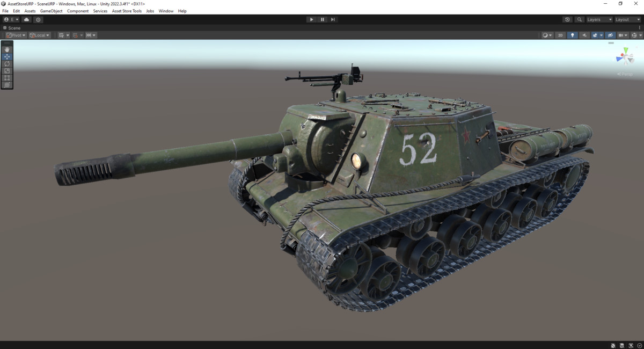Open the Assets menu

[30, 11]
